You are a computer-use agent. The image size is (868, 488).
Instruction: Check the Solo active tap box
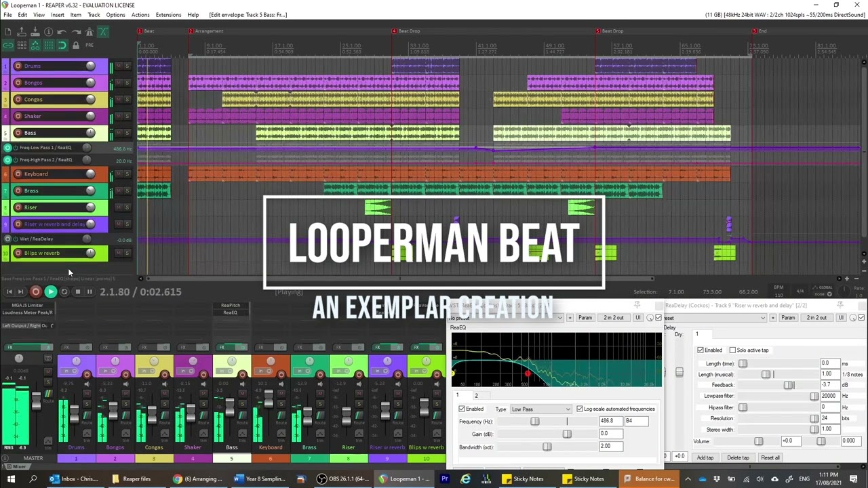(732, 350)
